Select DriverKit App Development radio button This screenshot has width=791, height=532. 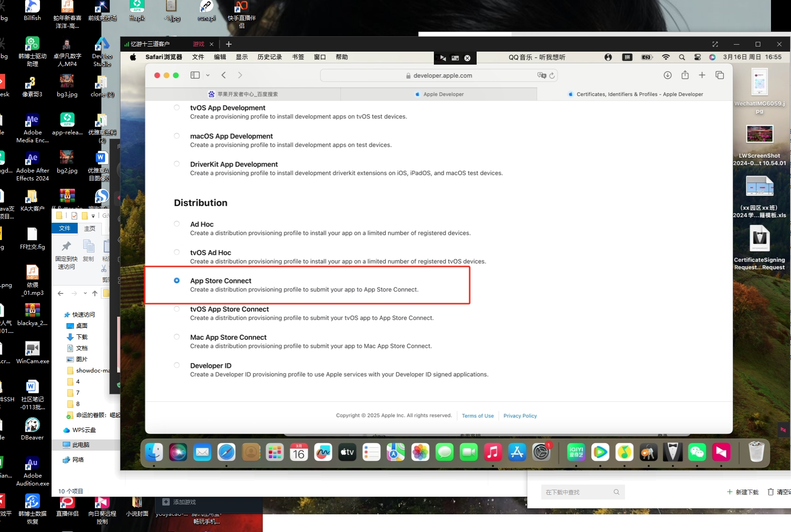(177, 164)
